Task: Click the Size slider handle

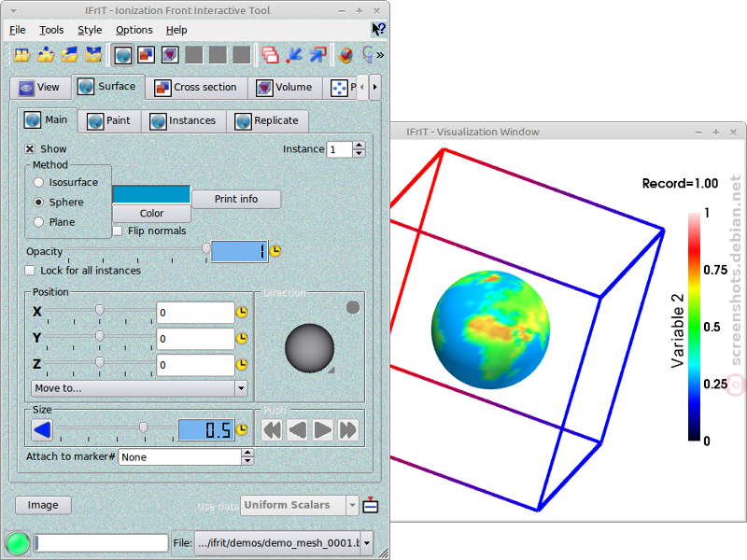Action: coord(143,427)
